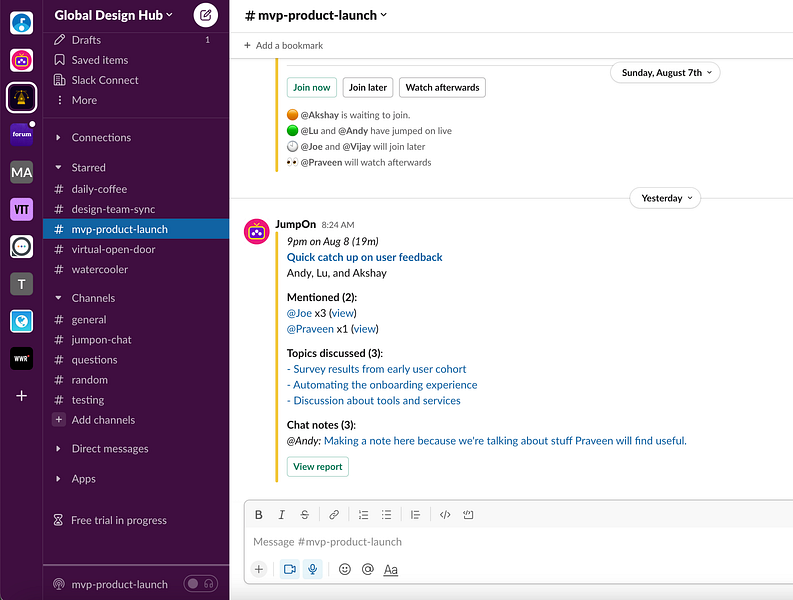
Task: Click view link next to @Praveen x1
Action: click(365, 329)
